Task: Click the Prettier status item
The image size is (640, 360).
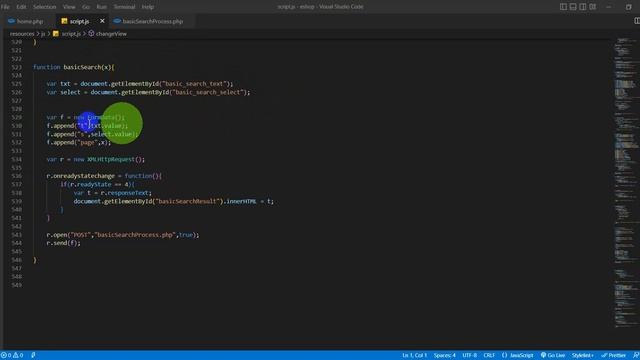Action: tap(613, 355)
